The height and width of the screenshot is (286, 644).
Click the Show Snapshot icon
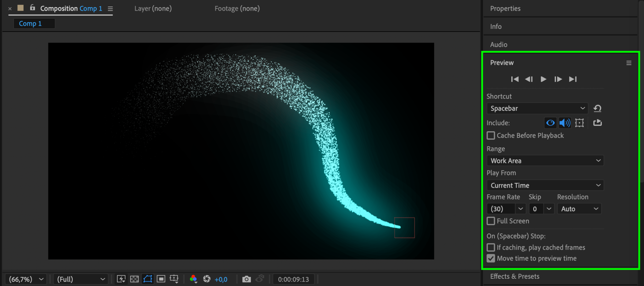tap(260, 279)
